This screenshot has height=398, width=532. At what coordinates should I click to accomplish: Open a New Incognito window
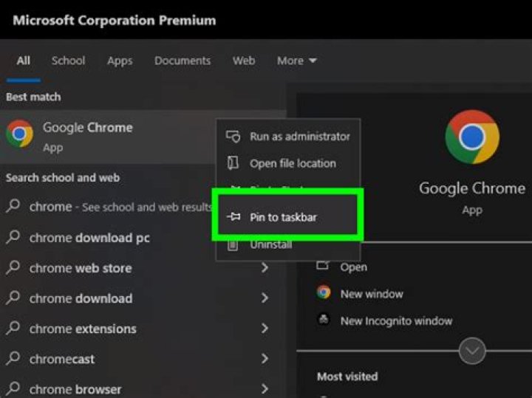(x=396, y=321)
